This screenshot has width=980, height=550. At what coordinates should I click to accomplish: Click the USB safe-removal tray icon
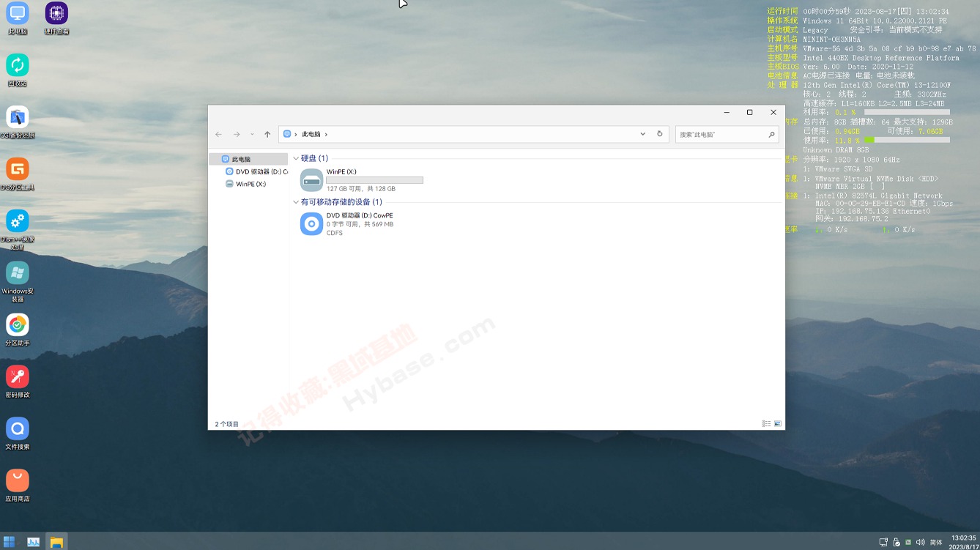pos(897,543)
